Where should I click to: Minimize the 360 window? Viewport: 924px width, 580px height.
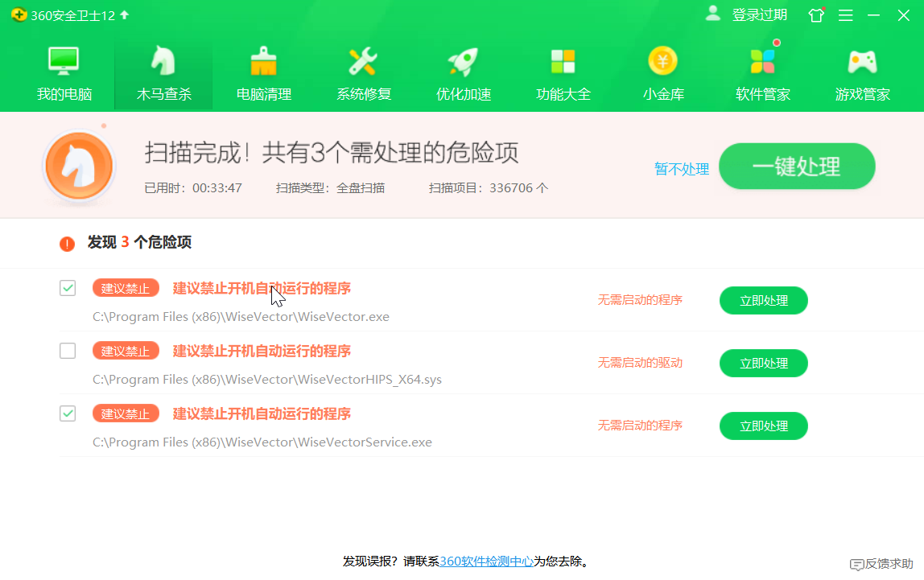874,14
